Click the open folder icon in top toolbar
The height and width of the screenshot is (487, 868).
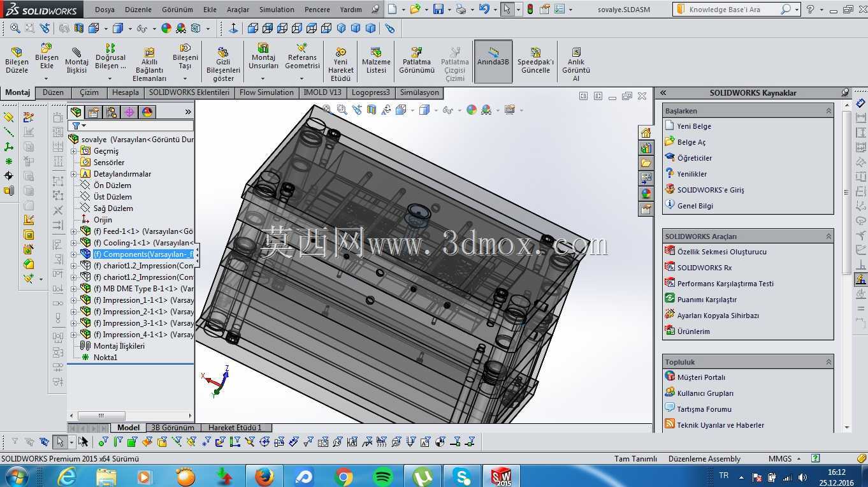(415, 10)
